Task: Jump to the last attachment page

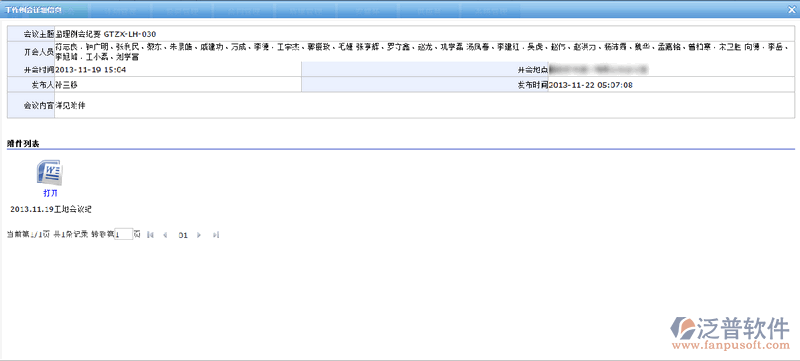Action: [x=216, y=235]
